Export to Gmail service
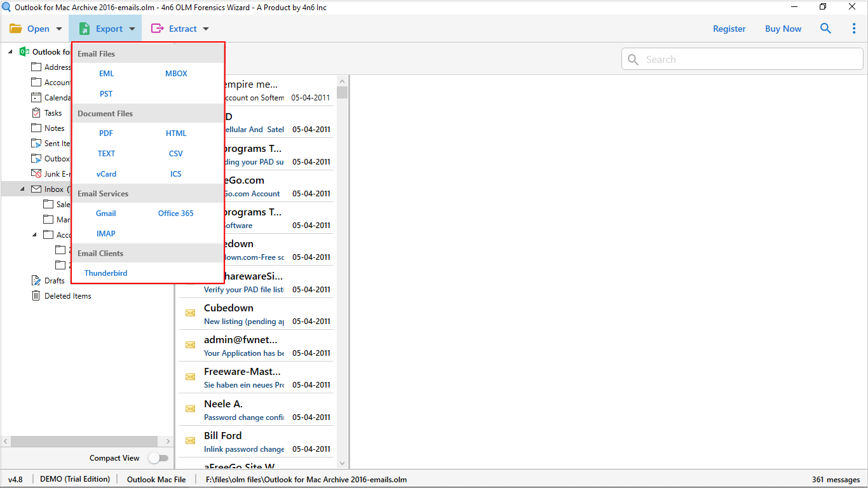 [106, 213]
